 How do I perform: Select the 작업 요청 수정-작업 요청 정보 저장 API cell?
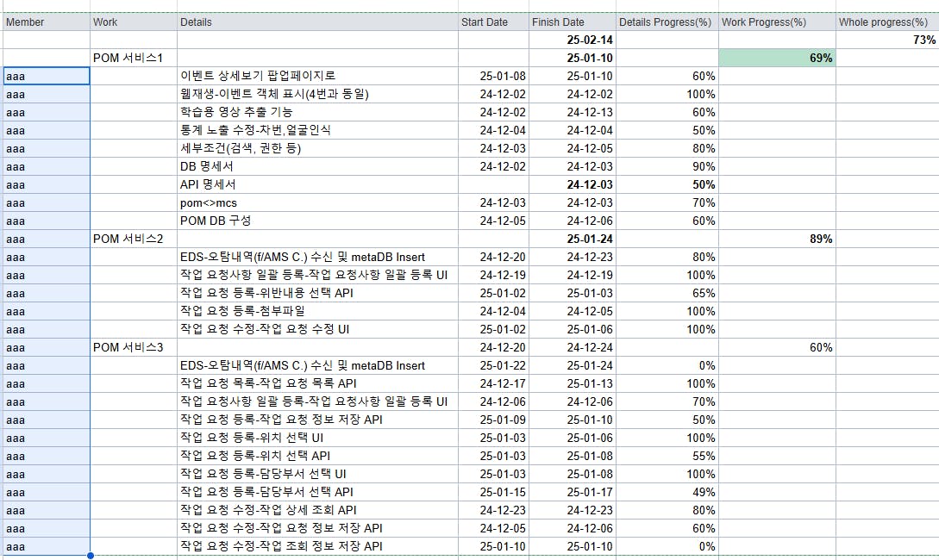317,528
